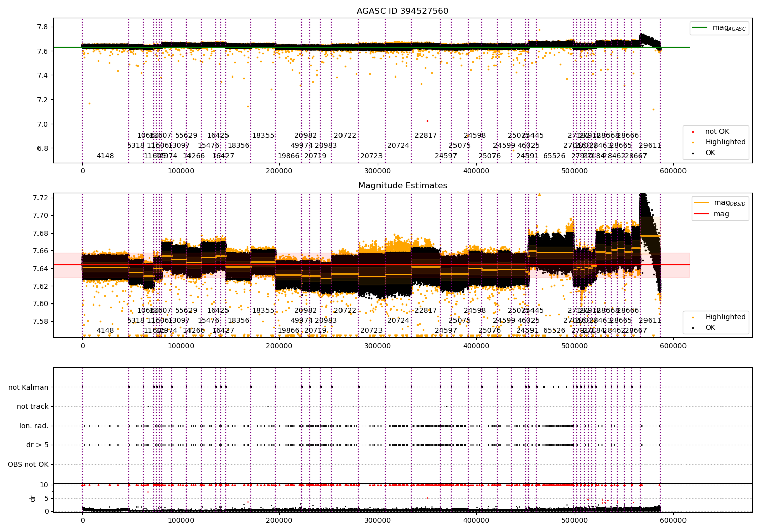Screen dimensions: 760x532
Task: Click the 'dr > 5' row label
Action: pos(37,445)
